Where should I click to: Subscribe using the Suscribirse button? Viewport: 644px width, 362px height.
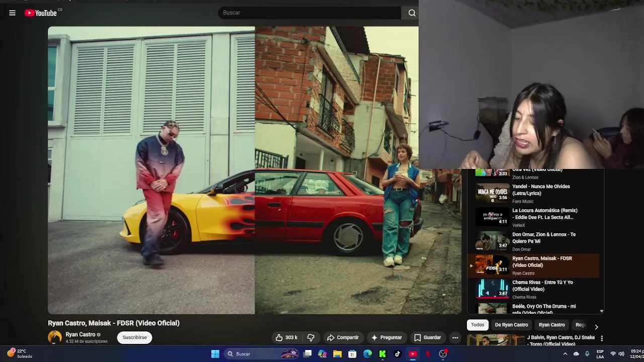click(134, 337)
